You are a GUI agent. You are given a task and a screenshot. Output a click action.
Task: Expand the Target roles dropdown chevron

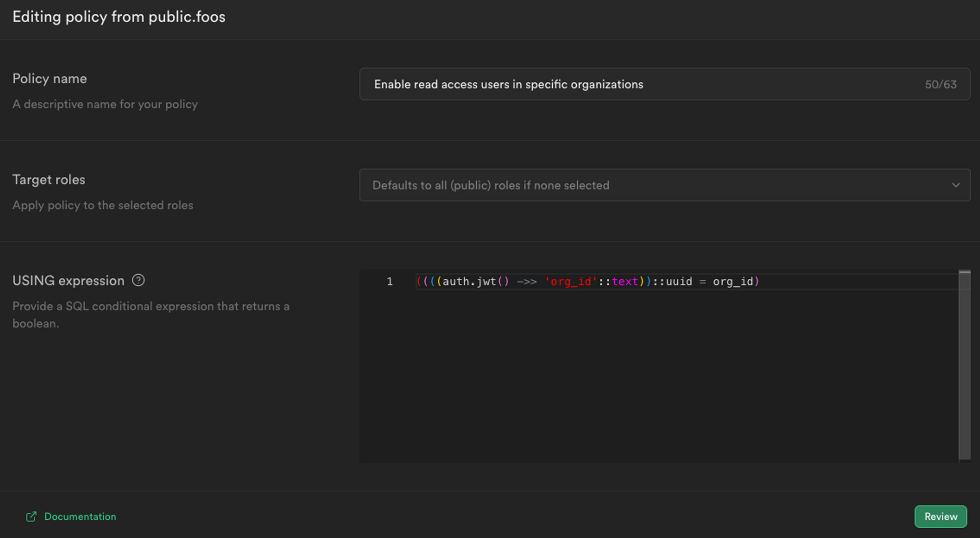(955, 185)
